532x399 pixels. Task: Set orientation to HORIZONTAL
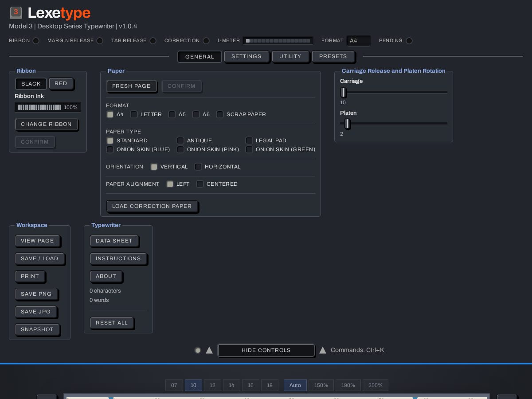click(198, 167)
